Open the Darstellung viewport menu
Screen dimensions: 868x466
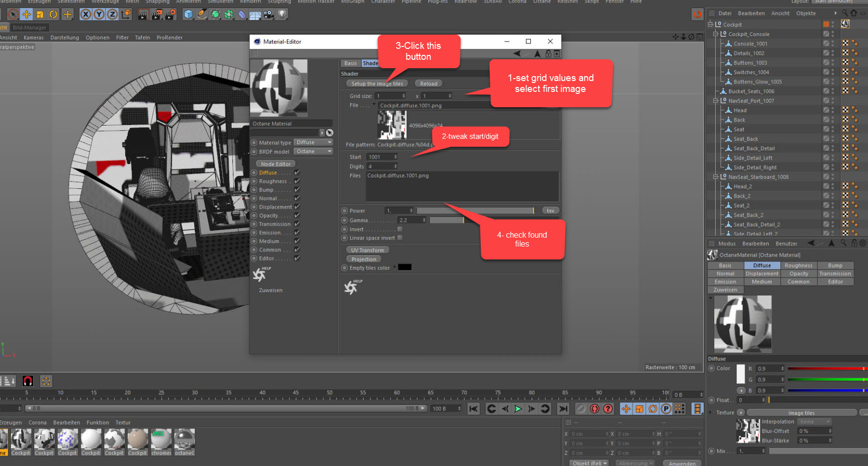[65, 38]
